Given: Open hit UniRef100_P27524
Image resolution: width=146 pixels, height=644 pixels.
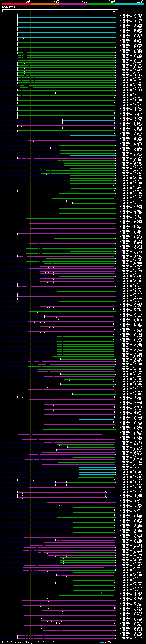Looking at the screenshot, I should [x=131, y=387].
